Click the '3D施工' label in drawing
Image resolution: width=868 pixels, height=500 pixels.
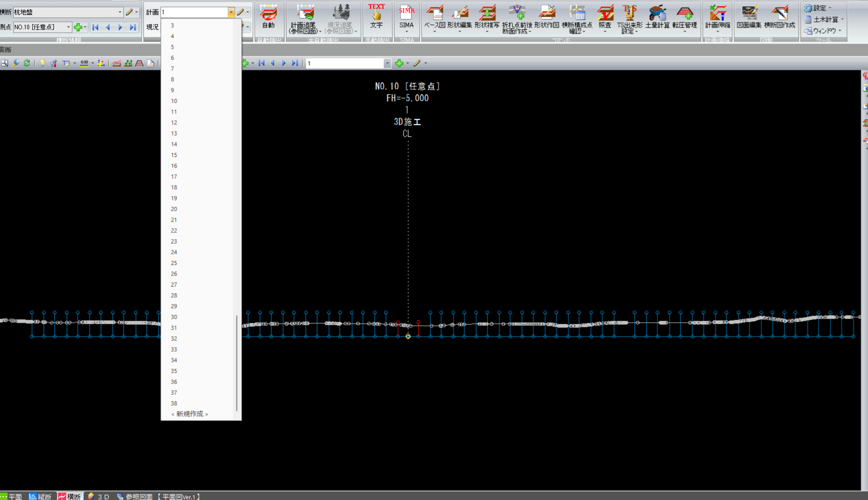[407, 122]
